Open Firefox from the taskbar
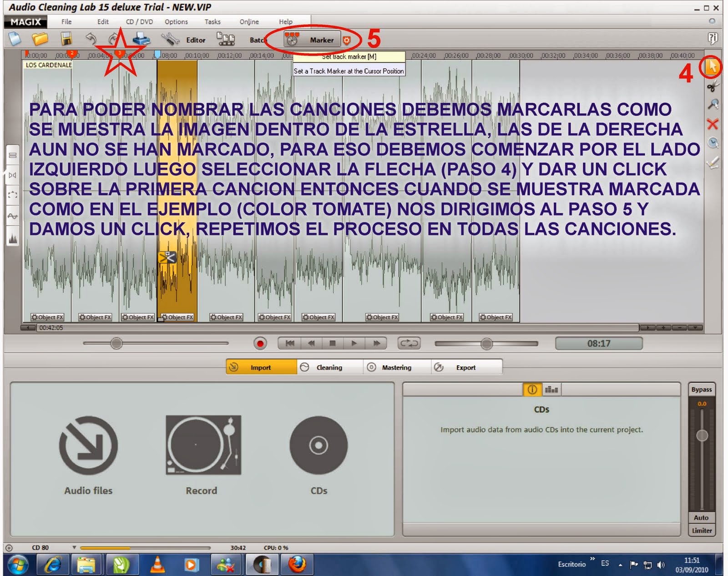728x576 pixels. pyautogui.click(x=297, y=565)
